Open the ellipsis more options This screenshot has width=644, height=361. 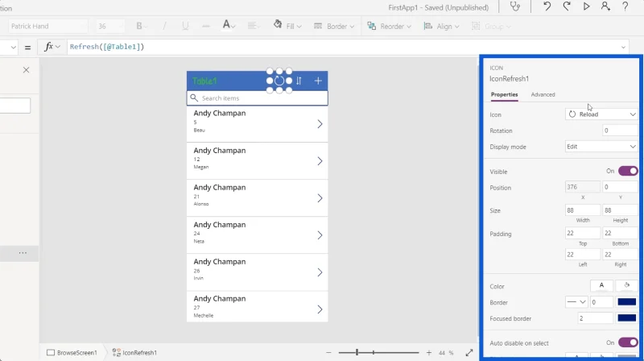[23, 253]
